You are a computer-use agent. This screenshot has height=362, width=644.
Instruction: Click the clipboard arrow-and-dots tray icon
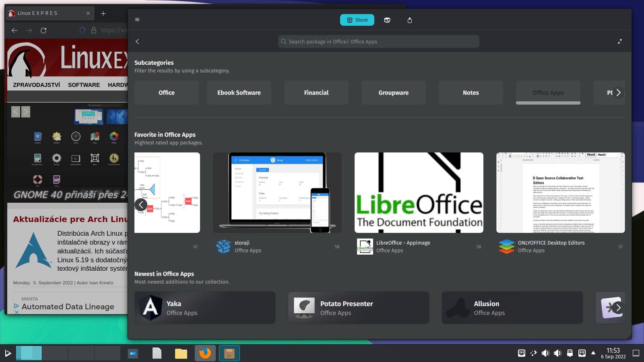click(x=534, y=353)
